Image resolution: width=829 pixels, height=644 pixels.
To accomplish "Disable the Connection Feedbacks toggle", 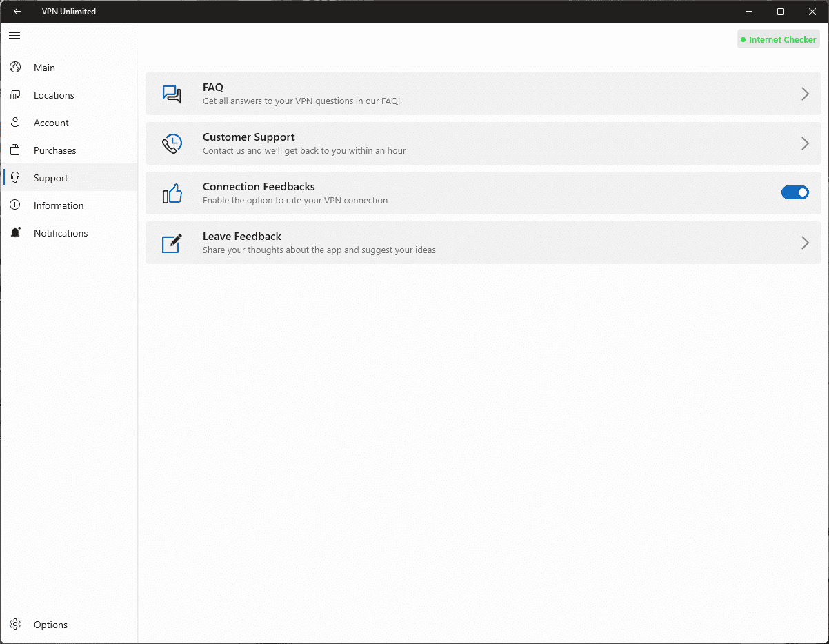I will tap(795, 193).
